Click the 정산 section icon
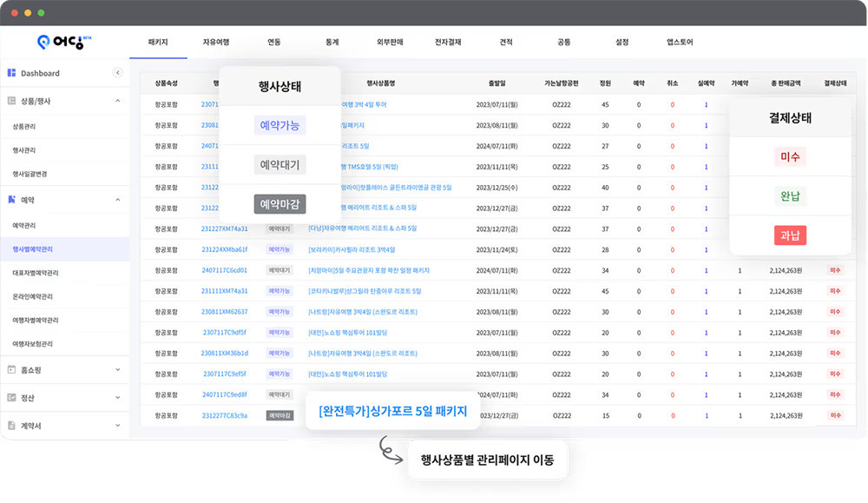868x503 pixels. click(x=12, y=398)
